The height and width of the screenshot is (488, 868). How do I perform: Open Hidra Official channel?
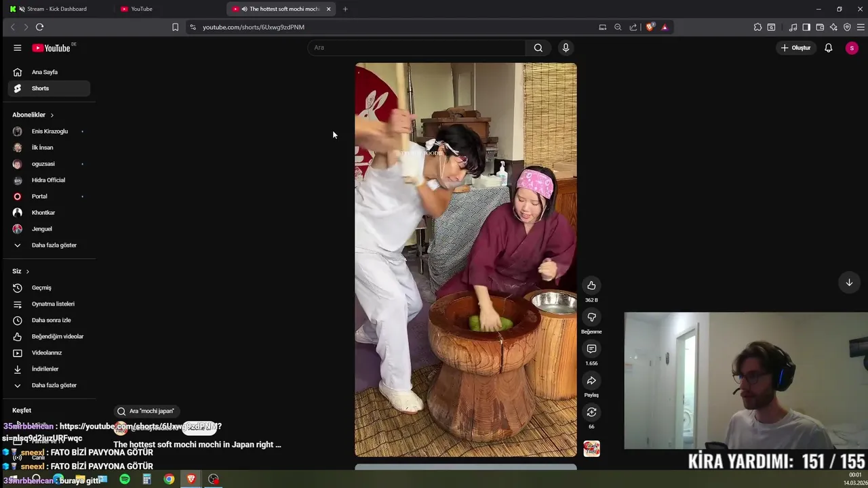pos(49,180)
